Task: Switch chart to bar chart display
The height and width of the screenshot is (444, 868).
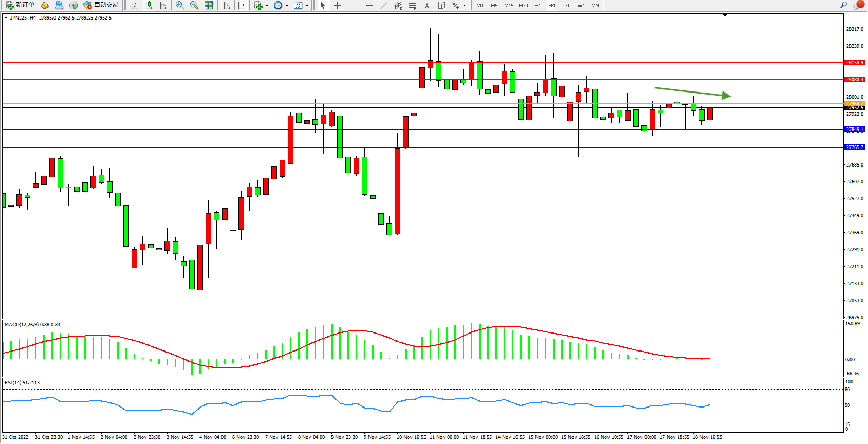Action: tap(134, 5)
